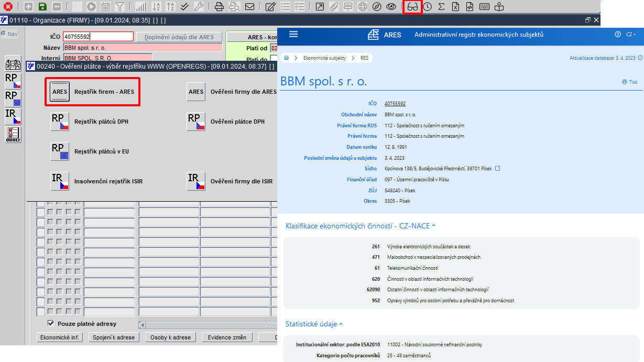644x362 pixels.
Task: Click the edit pencil-on-note toolbar icon
Action: pyautogui.click(x=270, y=7)
